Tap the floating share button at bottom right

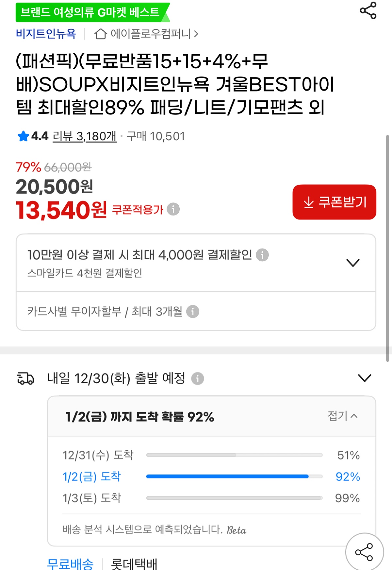click(364, 552)
